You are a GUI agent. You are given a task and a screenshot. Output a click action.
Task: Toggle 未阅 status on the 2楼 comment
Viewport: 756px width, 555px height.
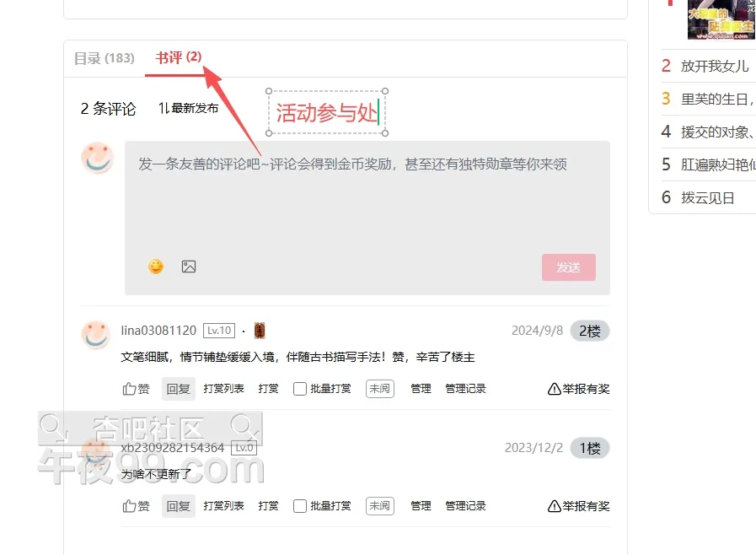click(380, 389)
